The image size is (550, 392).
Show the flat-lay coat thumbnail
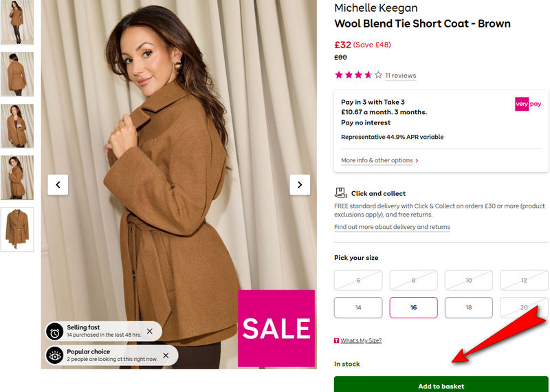(x=16, y=229)
